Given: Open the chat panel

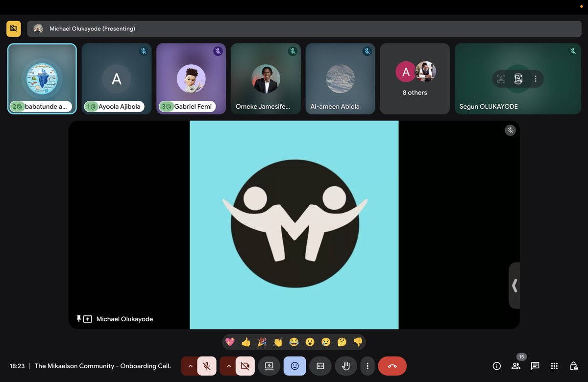Looking at the screenshot, I should click(x=535, y=366).
